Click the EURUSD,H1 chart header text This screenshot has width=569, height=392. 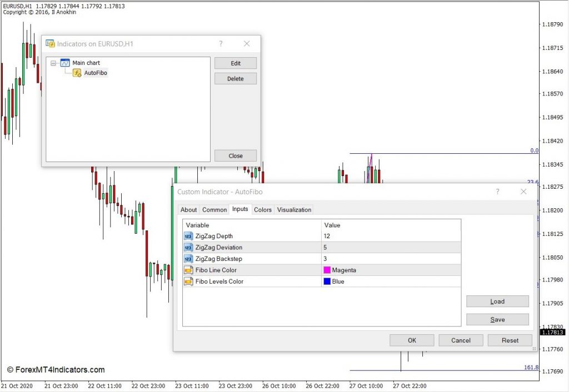17,6
